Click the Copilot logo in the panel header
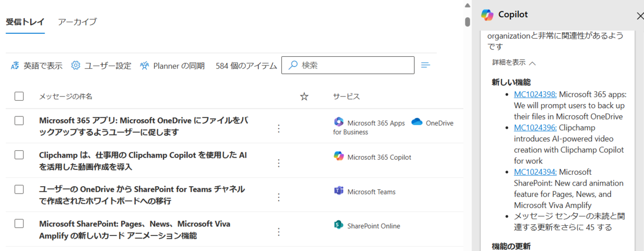The height and width of the screenshot is (251, 644). pyautogui.click(x=487, y=15)
